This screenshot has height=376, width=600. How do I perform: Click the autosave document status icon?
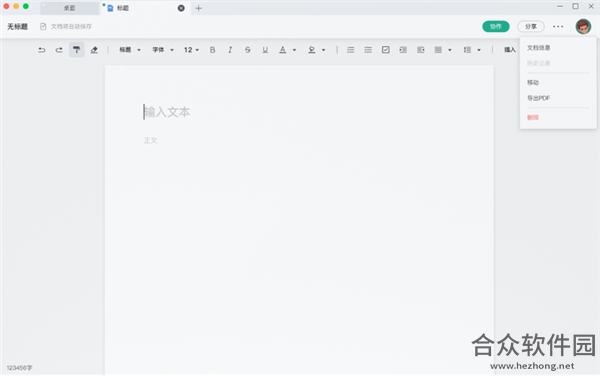[x=43, y=26]
